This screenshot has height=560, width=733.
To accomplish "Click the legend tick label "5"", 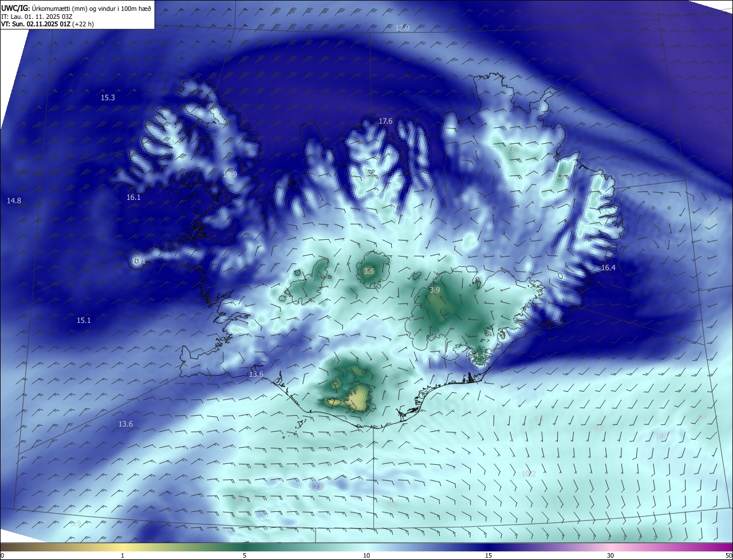I will coord(245,555).
